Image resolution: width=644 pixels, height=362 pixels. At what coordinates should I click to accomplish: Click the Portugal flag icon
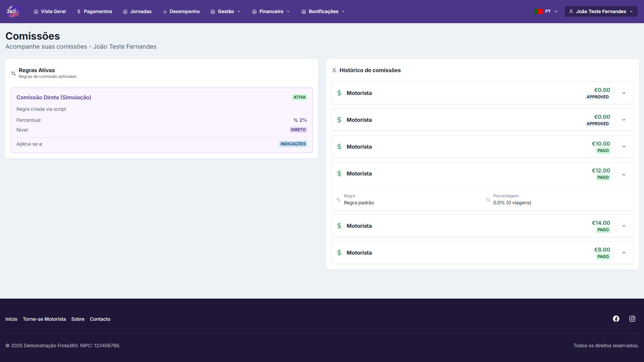tap(539, 11)
